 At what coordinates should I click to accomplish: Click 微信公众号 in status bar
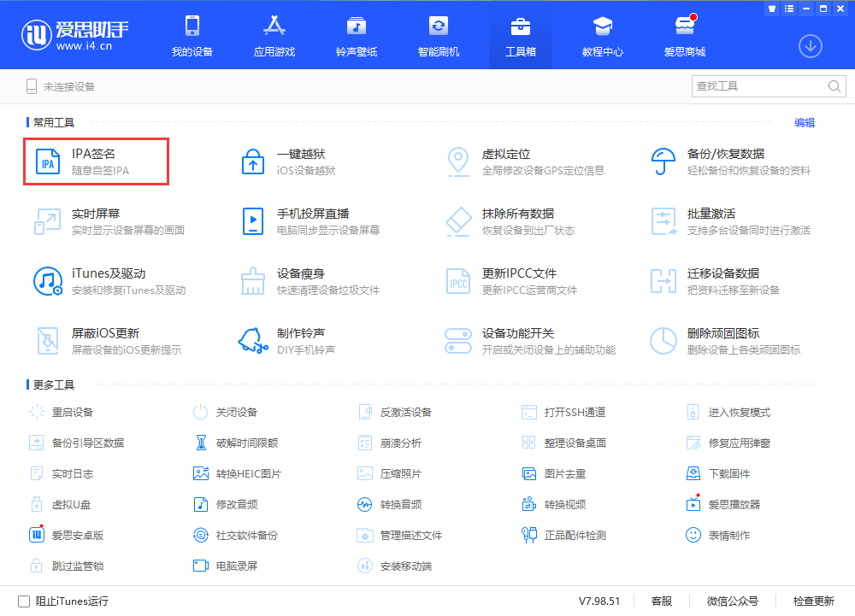pos(733,601)
